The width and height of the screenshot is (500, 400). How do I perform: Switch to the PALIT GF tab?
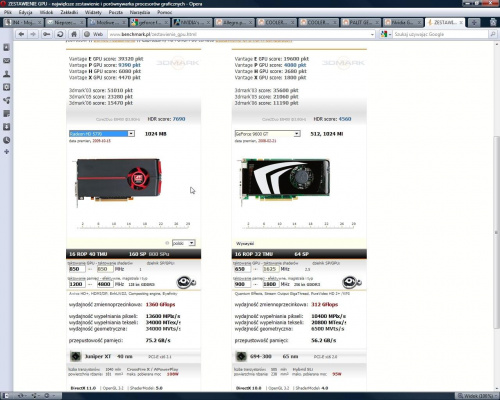[x=360, y=23]
